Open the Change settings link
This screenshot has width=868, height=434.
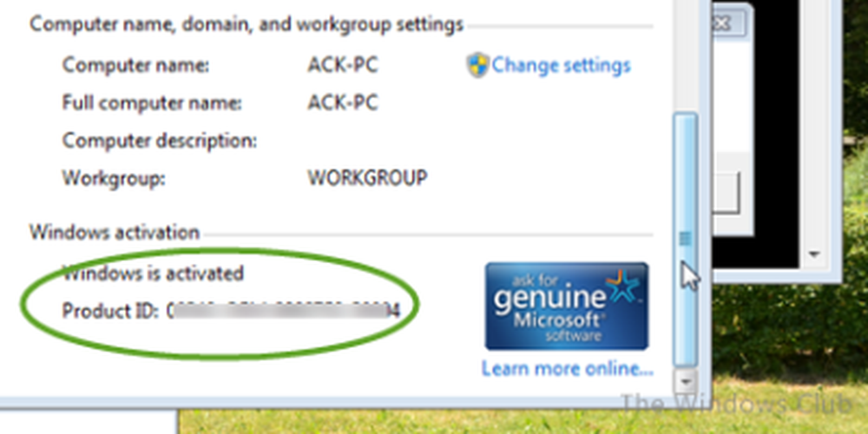tap(561, 65)
